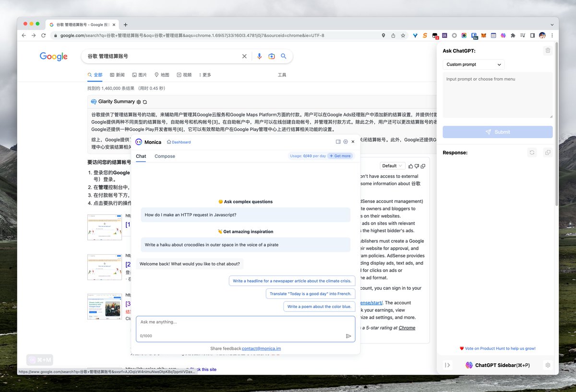The image size is (576, 392).
Task: Vote on Product Hunt link
Action: pyautogui.click(x=497, y=348)
